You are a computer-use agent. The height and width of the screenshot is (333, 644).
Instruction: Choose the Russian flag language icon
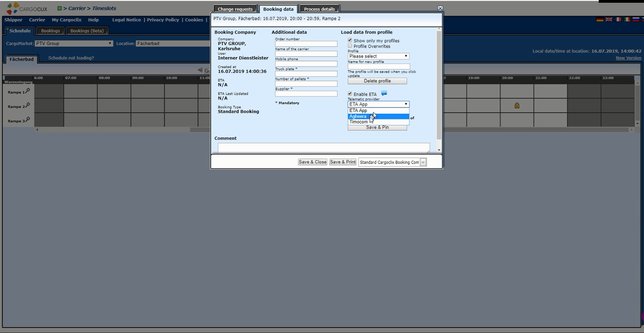click(x=636, y=20)
